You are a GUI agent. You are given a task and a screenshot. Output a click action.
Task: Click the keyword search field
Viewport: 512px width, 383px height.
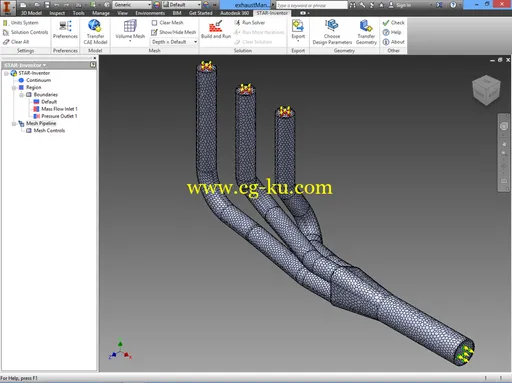(x=311, y=5)
